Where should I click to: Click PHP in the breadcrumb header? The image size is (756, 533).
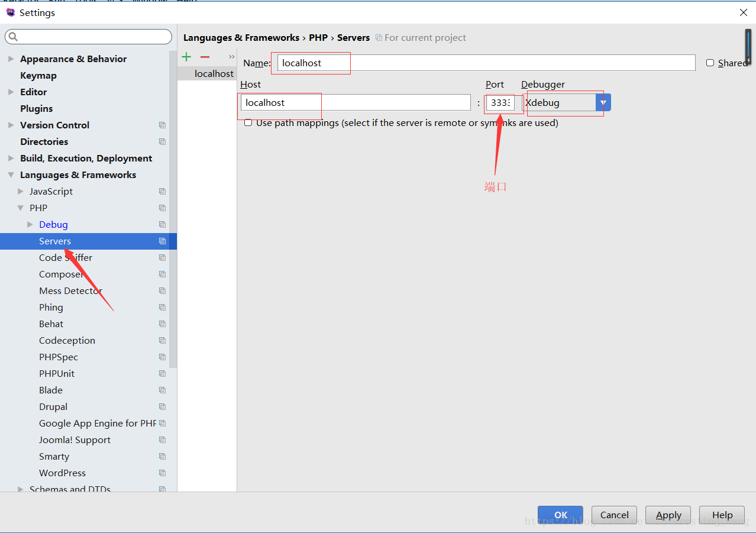[318, 38]
